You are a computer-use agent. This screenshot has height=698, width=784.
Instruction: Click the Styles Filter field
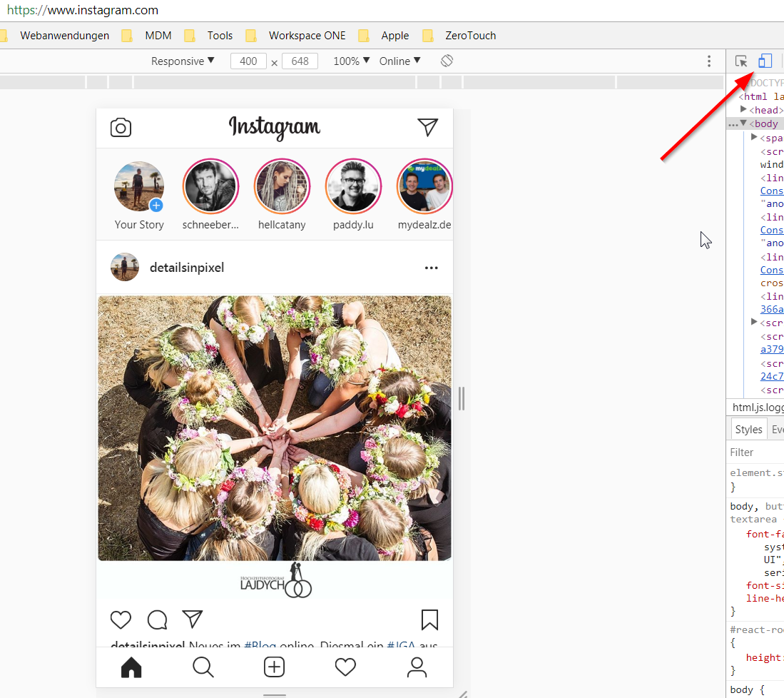[755, 452]
